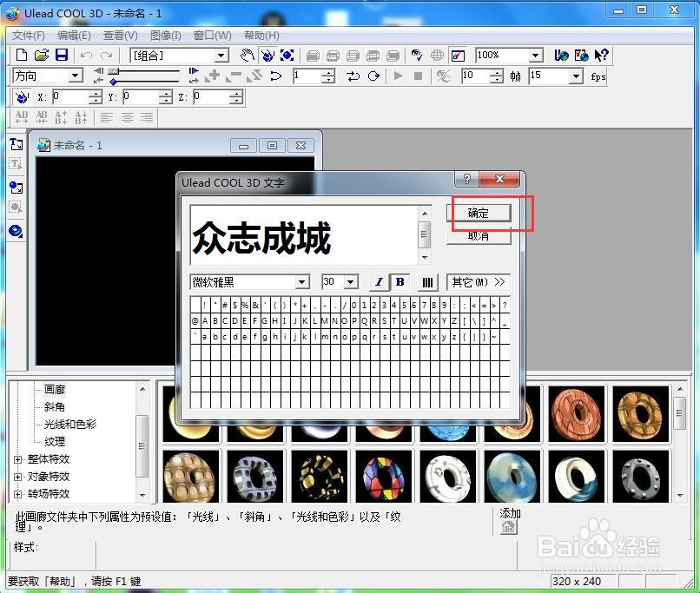Image resolution: width=700 pixels, height=593 pixels.
Task: Open the 查看(V) menu
Action: pos(121,36)
